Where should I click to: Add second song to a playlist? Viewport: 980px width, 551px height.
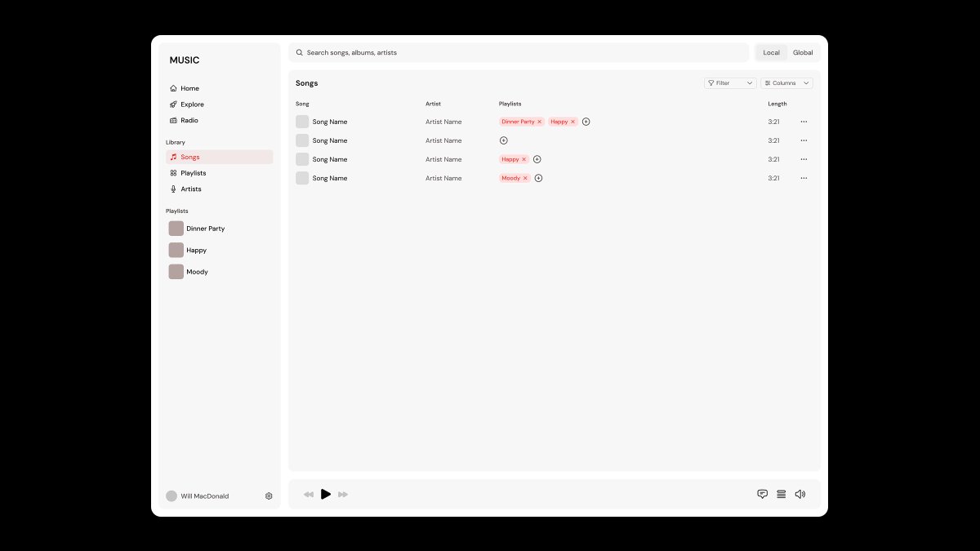click(x=504, y=140)
